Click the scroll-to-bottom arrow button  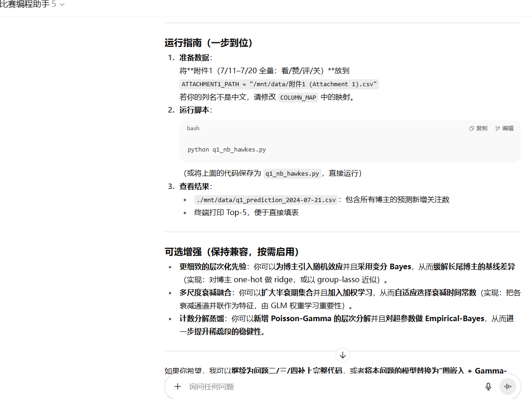343,355
